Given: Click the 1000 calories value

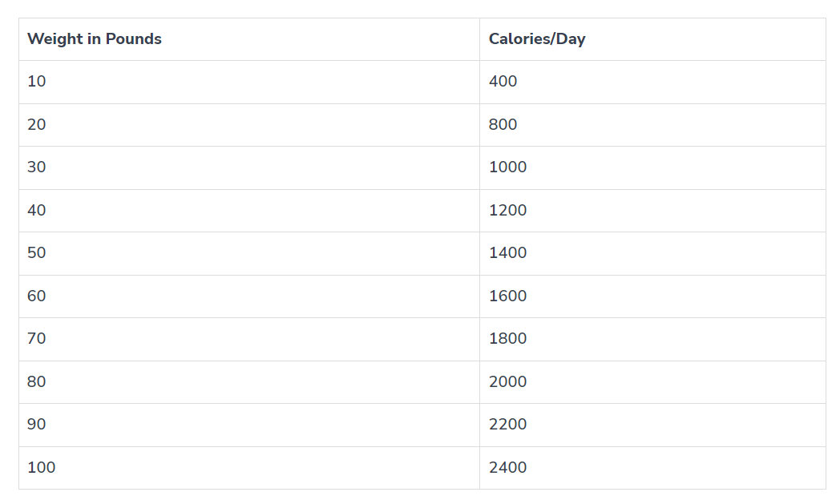Looking at the screenshot, I should 508,167.
